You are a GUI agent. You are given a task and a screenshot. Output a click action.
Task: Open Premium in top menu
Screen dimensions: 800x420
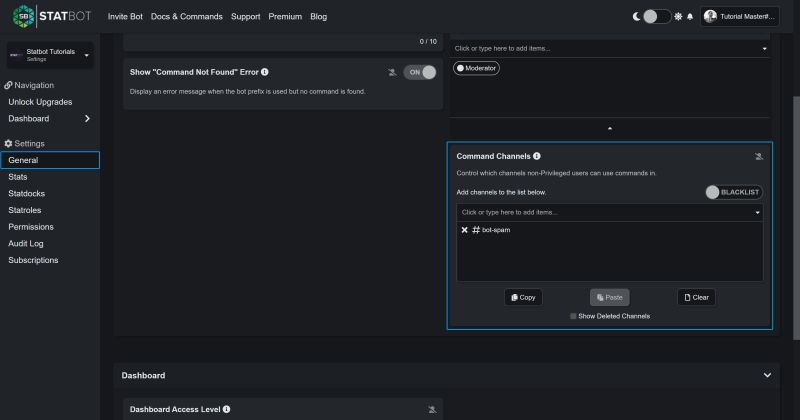(x=285, y=17)
